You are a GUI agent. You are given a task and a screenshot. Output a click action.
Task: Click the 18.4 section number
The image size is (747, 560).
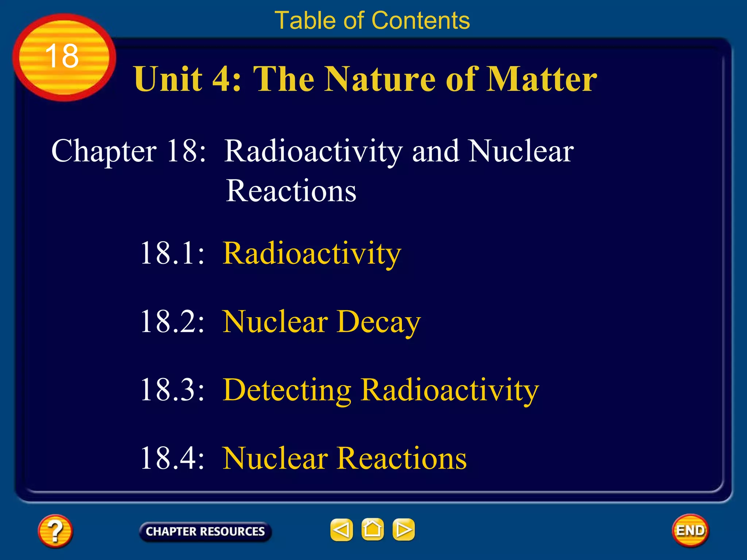[172, 458]
